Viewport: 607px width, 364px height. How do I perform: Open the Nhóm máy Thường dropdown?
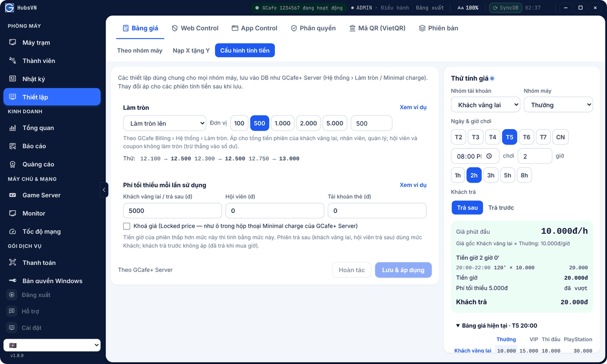click(x=558, y=105)
